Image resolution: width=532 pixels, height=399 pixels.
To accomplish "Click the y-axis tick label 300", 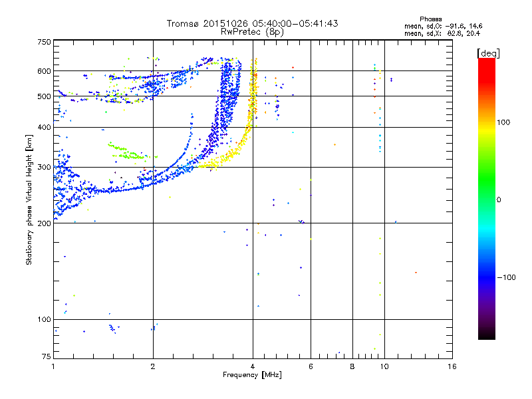I will point(44,168).
